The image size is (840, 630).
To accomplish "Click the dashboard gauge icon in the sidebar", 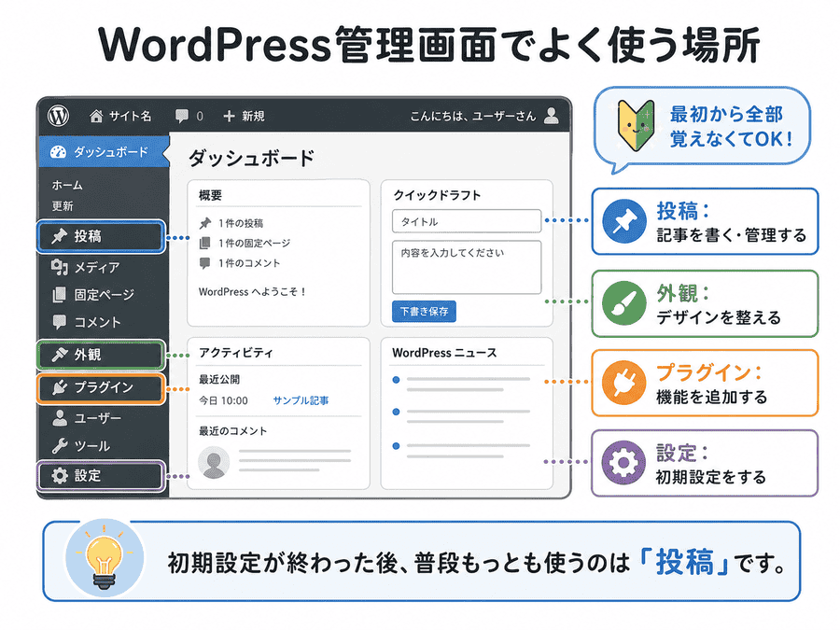I will (58, 152).
